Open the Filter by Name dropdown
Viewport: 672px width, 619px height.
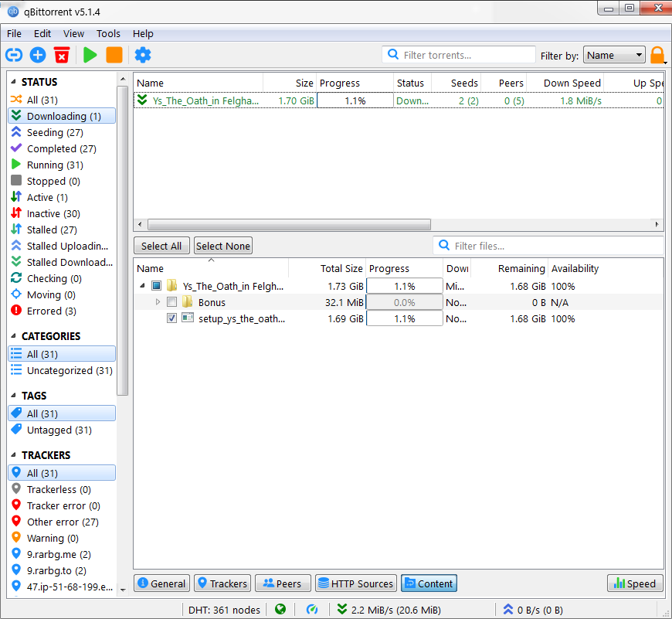(614, 55)
